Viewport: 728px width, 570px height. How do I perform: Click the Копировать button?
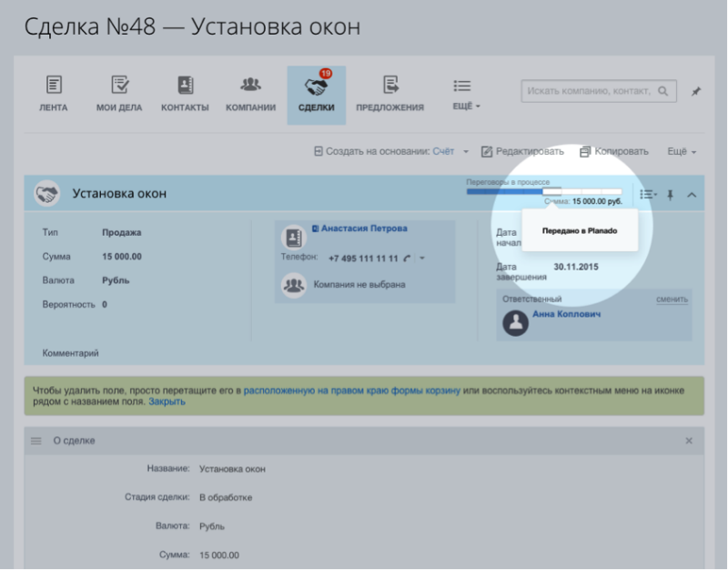(613, 151)
